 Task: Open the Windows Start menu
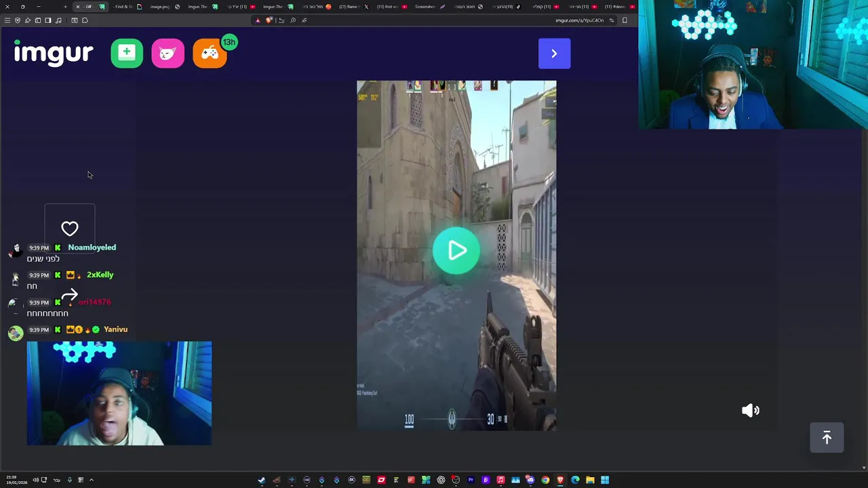(x=605, y=480)
